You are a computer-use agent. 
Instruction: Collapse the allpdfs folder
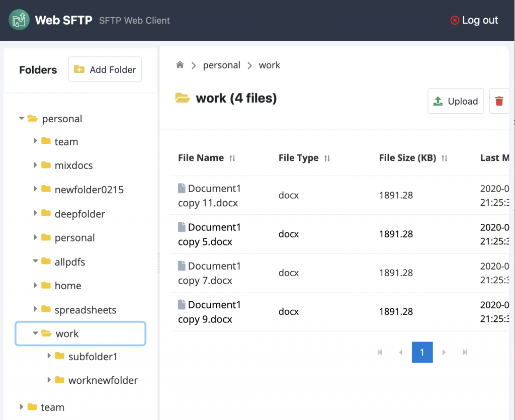[35, 262]
